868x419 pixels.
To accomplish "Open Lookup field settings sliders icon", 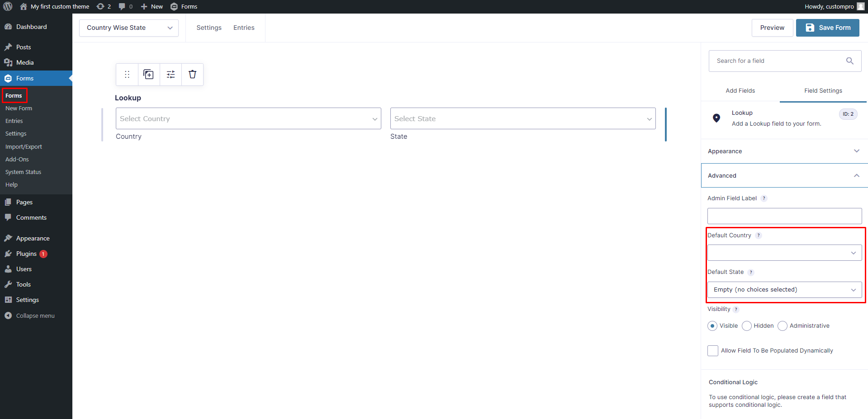I will pos(171,75).
